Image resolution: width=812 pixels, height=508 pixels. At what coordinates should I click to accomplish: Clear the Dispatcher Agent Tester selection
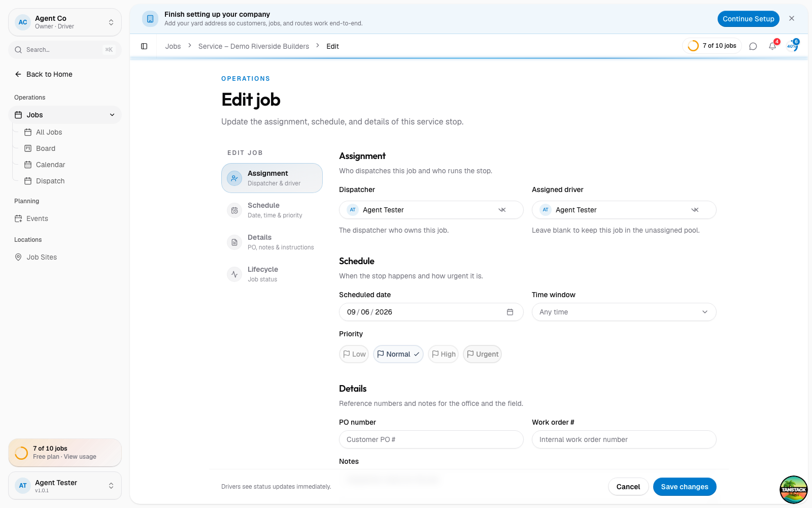pyautogui.click(x=502, y=210)
